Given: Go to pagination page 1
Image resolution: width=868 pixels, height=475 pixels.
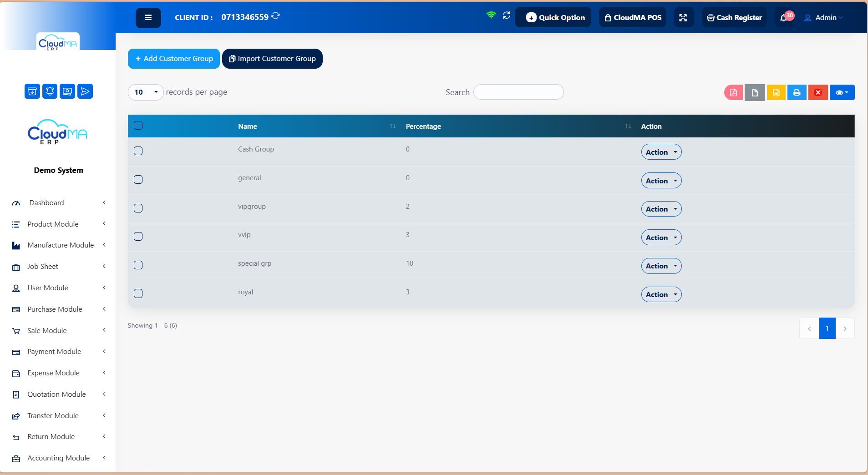Looking at the screenshot, I should coord(827,328).
